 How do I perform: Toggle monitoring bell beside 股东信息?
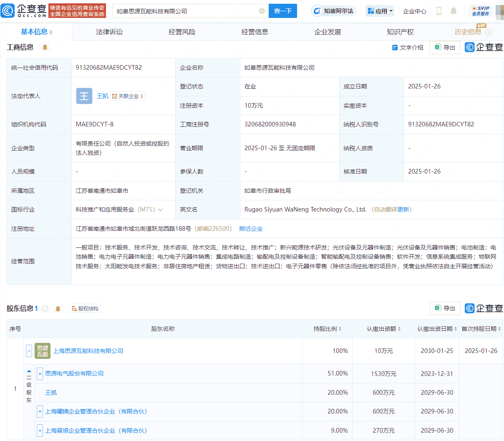58,308
